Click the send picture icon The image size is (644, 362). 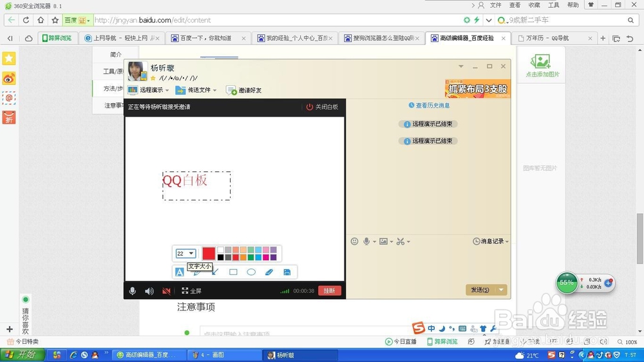point(383,241)
